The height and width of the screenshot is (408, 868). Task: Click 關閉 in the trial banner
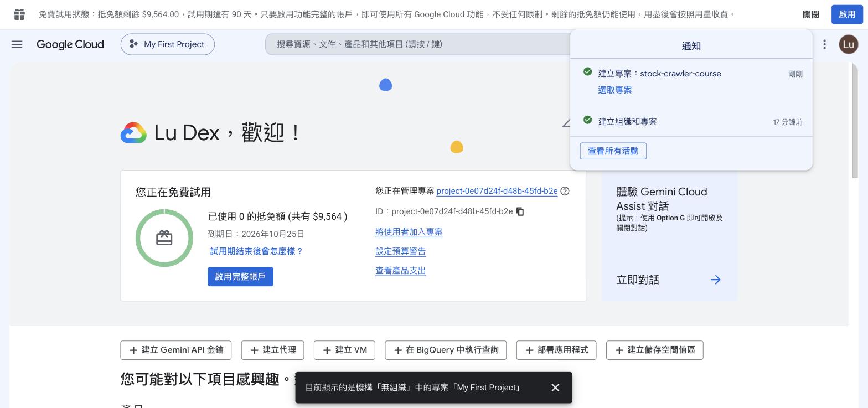point(811,14)
